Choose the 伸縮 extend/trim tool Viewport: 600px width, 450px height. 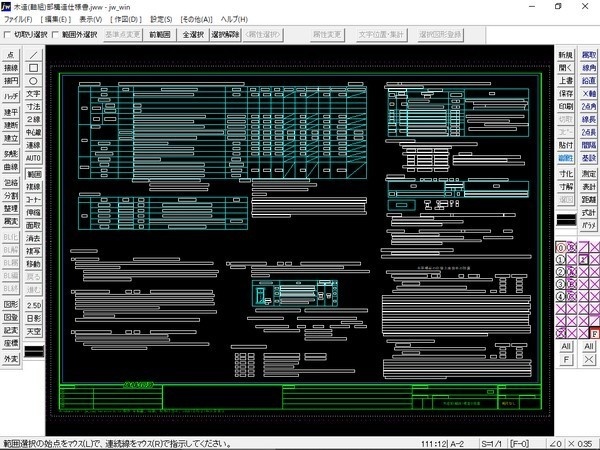coord(33,212)
